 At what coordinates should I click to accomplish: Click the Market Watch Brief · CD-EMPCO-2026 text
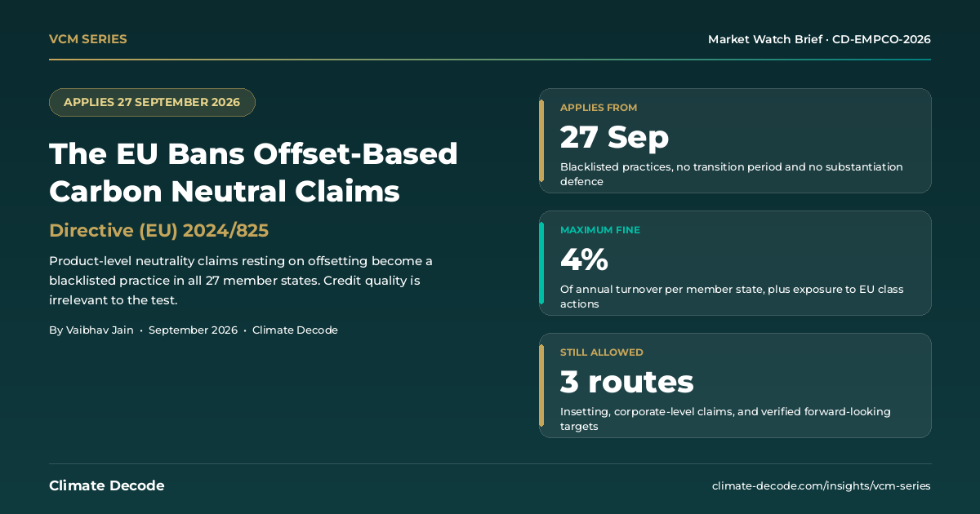tap(819, 39)
